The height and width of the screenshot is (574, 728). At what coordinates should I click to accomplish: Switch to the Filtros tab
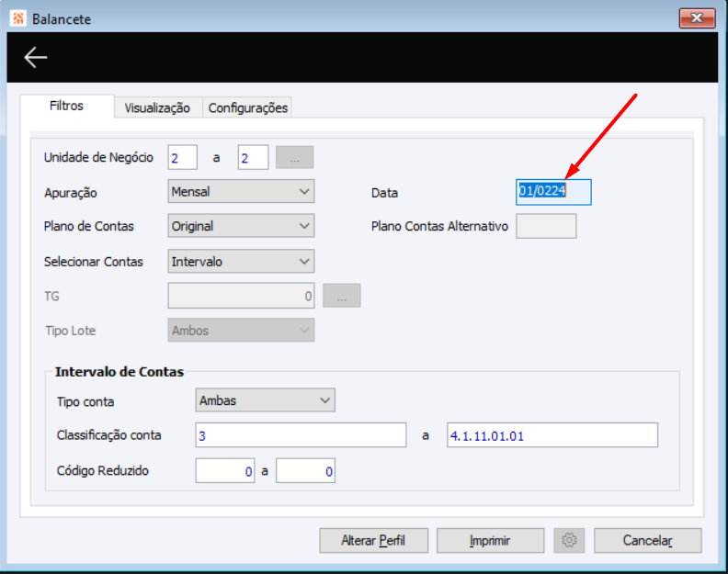[x=66, y=106]
